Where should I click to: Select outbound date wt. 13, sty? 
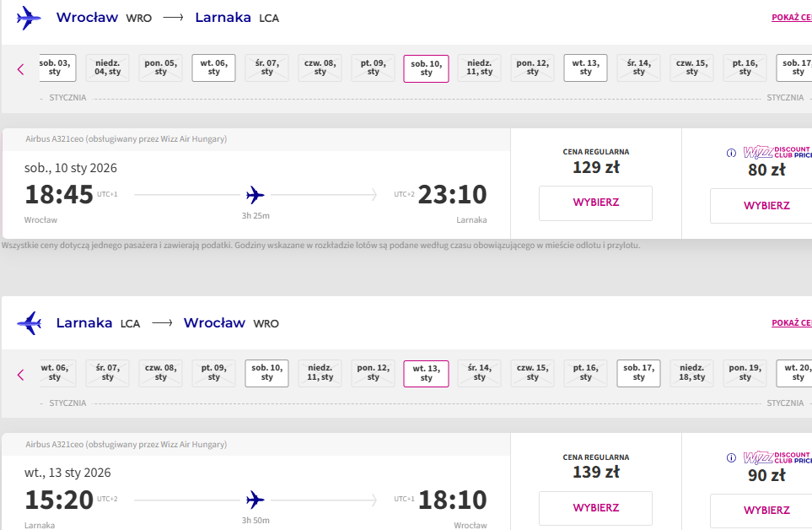click(x=586, y=68)
